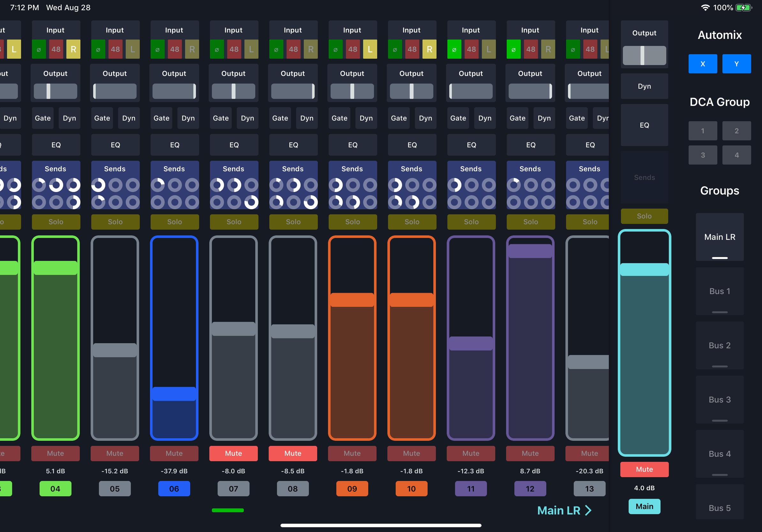
Task: Assign DCA Group 1
Action: point(703,131)
